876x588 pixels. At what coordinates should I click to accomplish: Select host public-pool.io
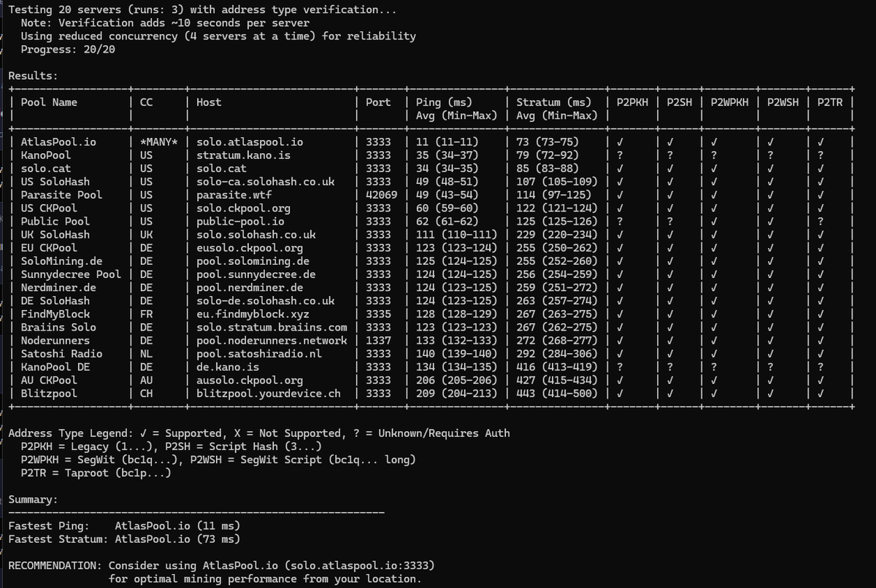coord(240,221)
